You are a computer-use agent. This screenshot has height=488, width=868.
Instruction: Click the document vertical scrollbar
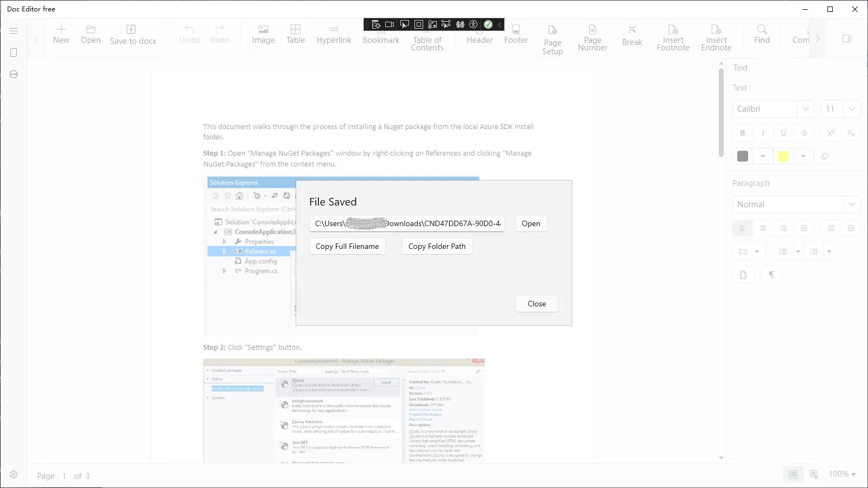[721, 113]
